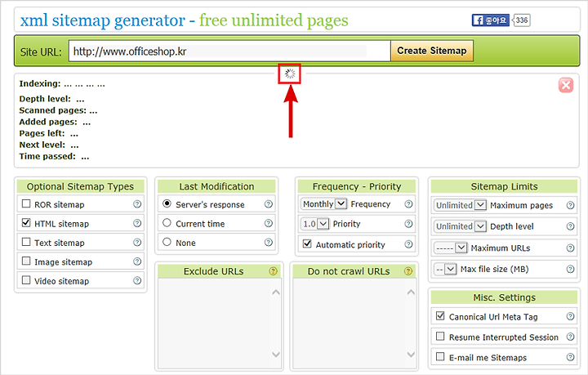588x375 pixels.
Task: Open the help icon beside Automatic priority
Action: [x=408, y=244]
